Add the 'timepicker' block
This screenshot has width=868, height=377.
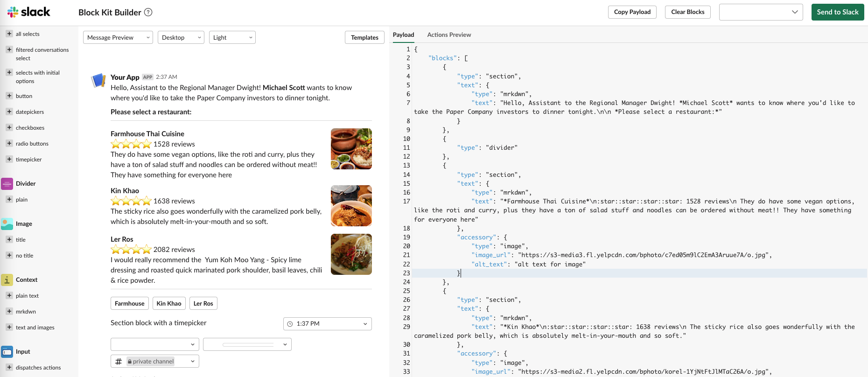point(9,159)
